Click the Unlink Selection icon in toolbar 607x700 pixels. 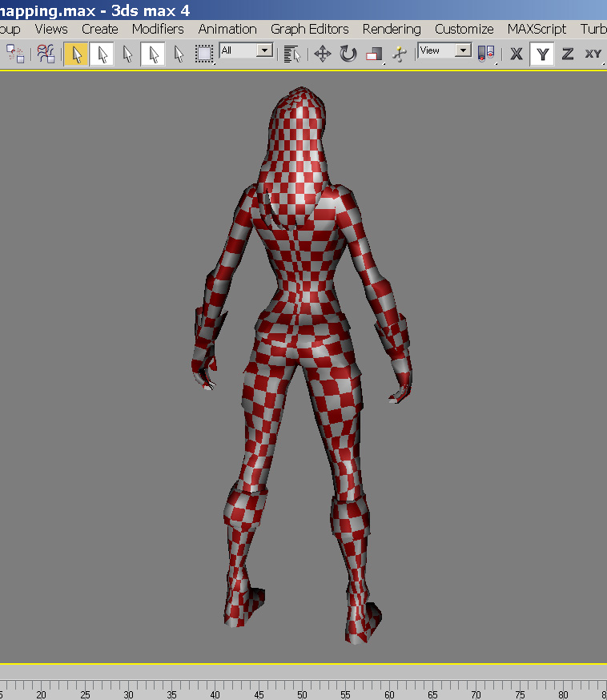pyautogui.click(x=15, y=54)
